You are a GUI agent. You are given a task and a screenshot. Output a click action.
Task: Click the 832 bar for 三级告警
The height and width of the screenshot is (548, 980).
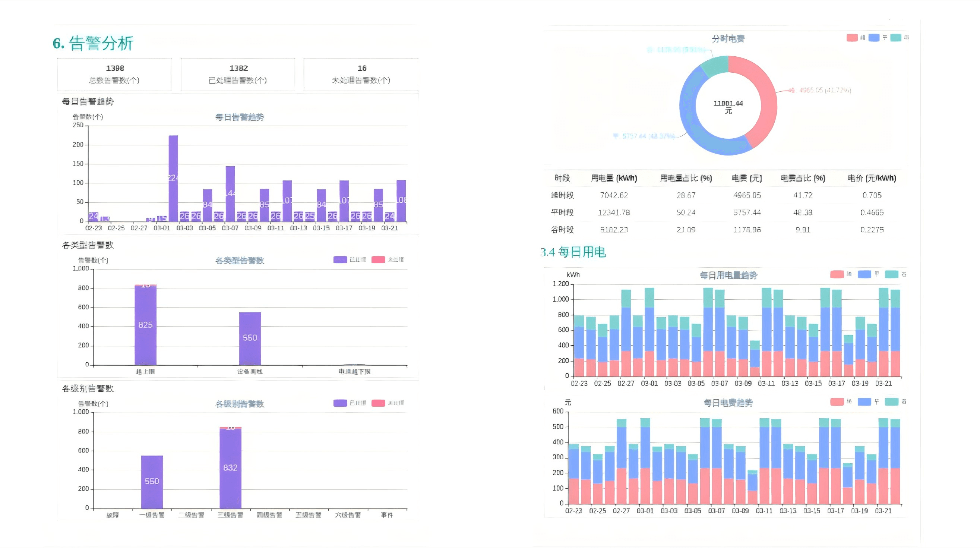click(x=230, y=468)
